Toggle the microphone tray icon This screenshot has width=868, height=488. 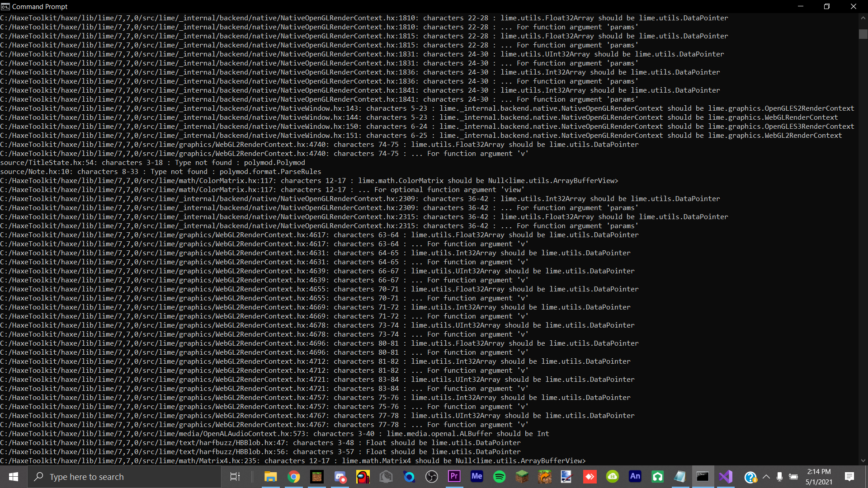pos(779,477)
